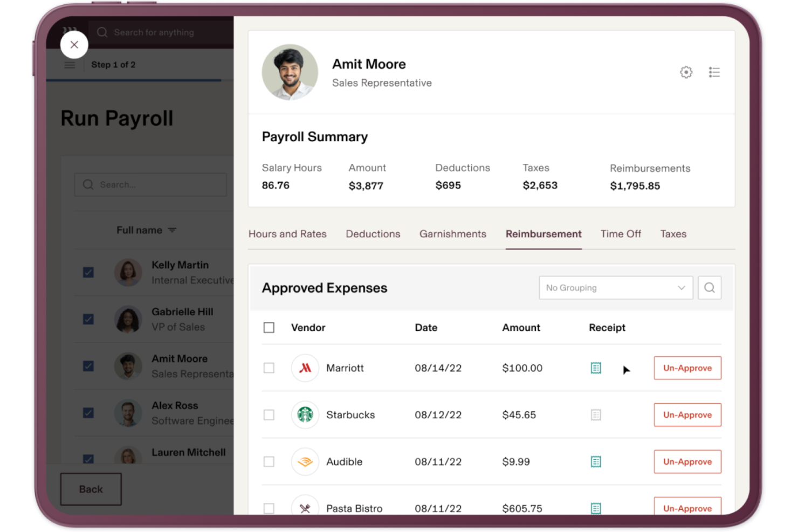Switch to the Taxes tab
This screenshot has width=798, height=532.
[673, 234]
